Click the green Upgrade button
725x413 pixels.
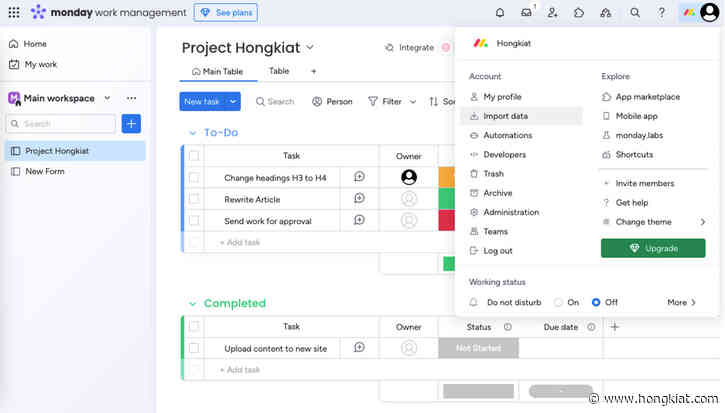pos(653,248)
